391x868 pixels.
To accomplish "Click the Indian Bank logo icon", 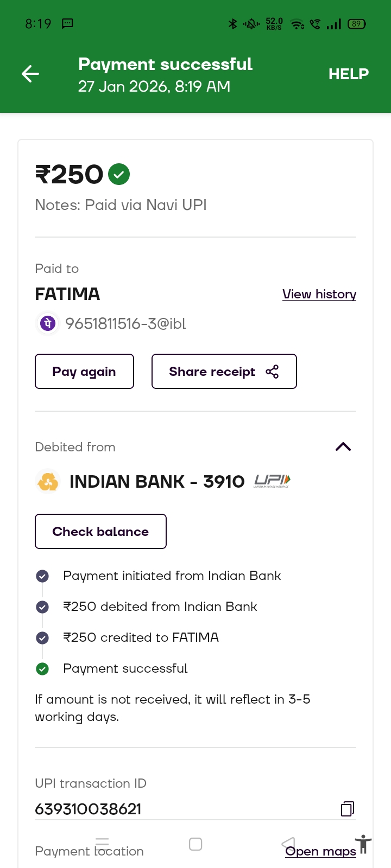I will pos(48,482).
